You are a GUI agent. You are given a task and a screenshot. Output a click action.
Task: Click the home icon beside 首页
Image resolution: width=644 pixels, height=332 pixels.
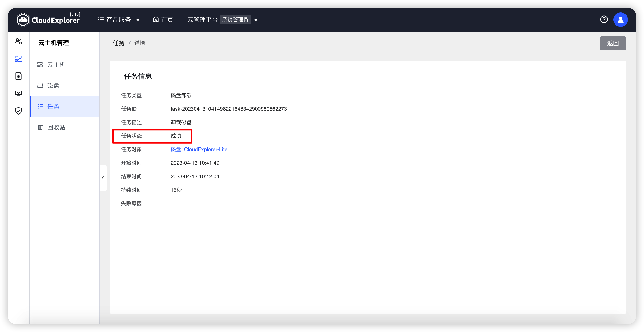point(156,19)
